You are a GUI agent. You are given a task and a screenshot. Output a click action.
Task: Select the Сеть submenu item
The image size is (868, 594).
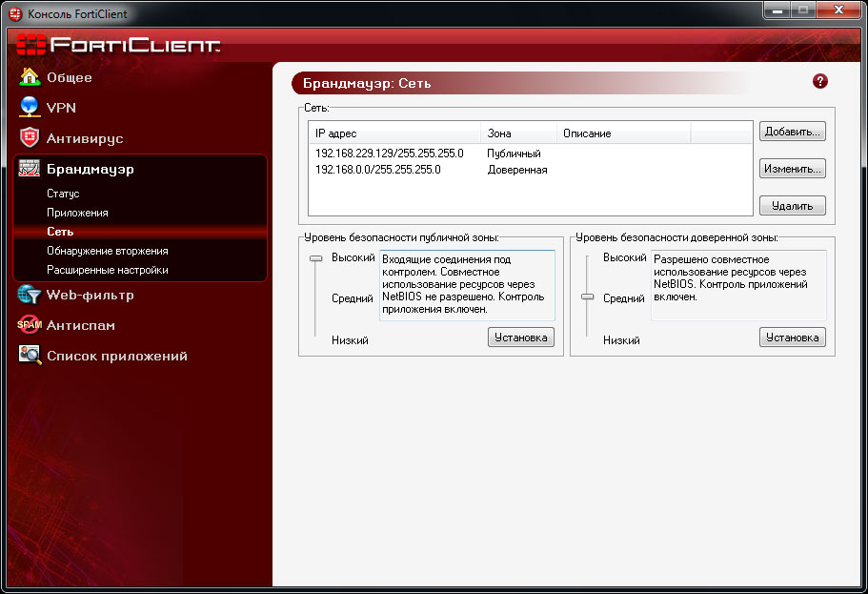60,232
